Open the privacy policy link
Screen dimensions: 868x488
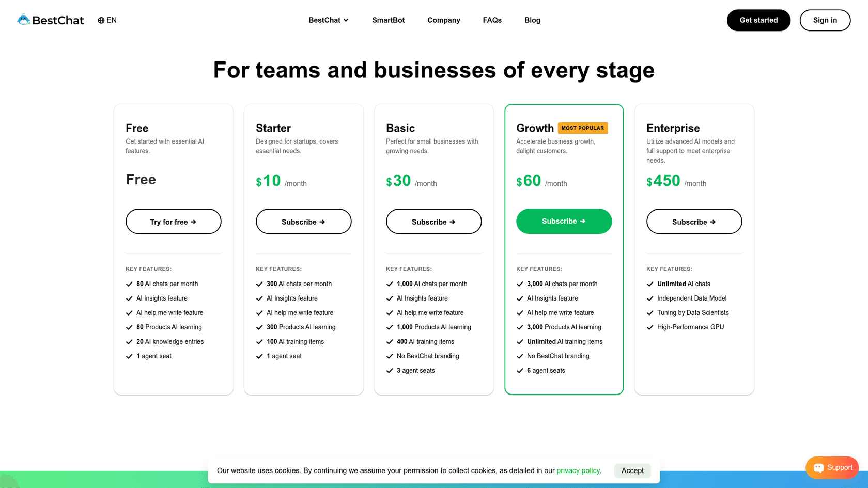(578, 470)
